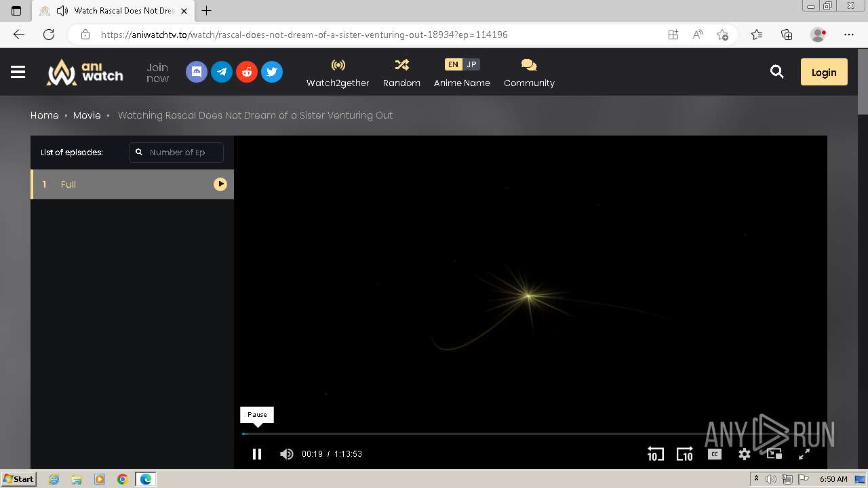
Task: Open the Windows Start menu
Action: point(19,479)
